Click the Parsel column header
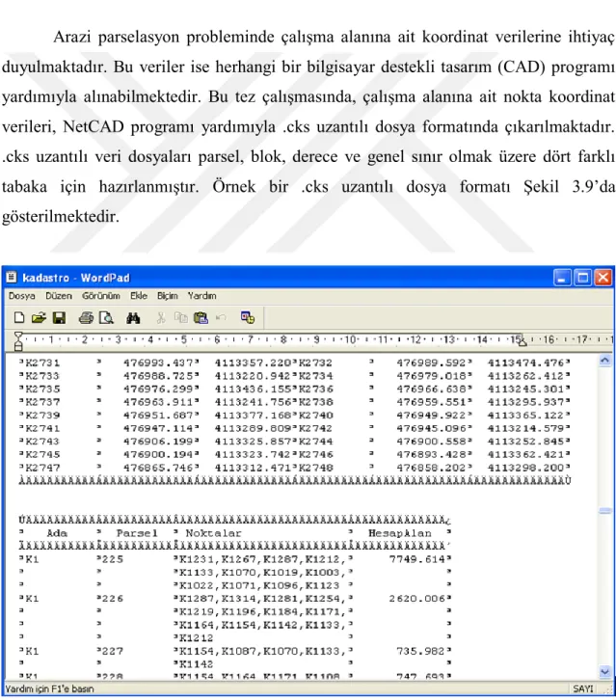616x700 pixels. click(137, 533)
